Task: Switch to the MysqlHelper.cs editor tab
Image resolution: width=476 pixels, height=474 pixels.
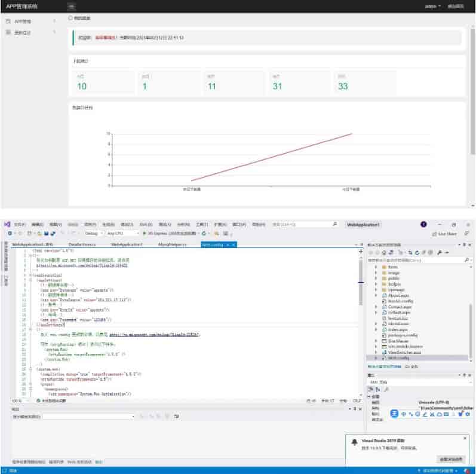Action: (172, 244)
